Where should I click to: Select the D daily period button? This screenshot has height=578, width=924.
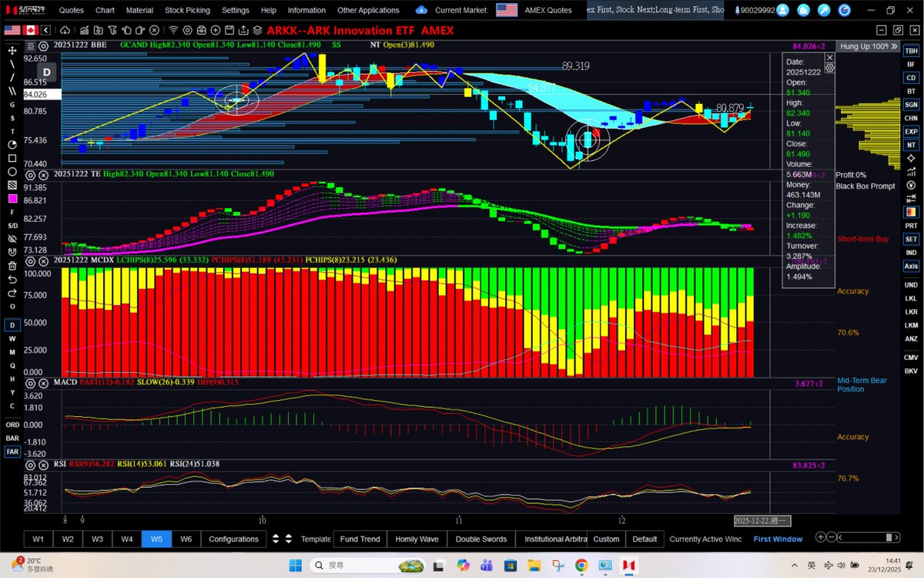pos(12,325)
